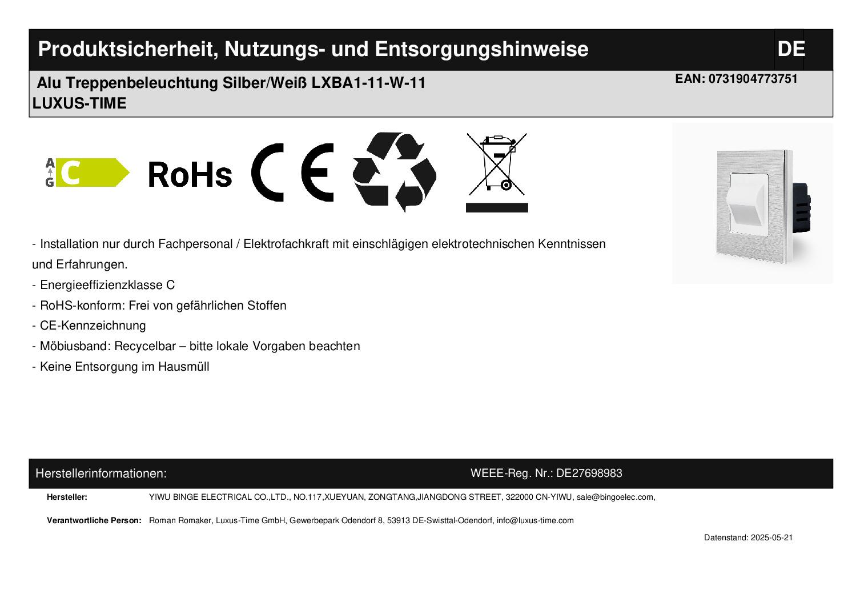
Task: Click the energy efficiency class C label icon
Action: [x=87, y=172]
